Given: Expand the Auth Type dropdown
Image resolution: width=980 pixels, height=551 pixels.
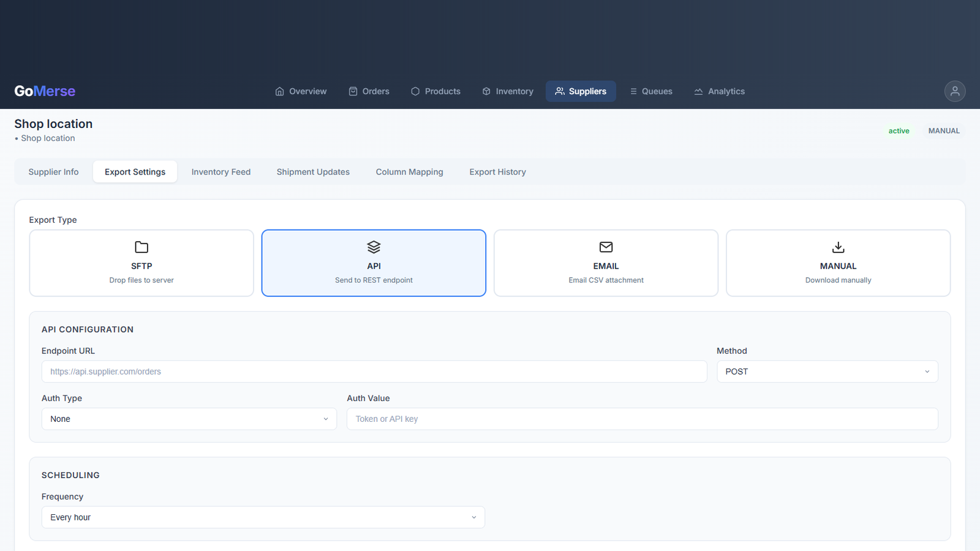Looking at the screenshot, I should point(189,419).
